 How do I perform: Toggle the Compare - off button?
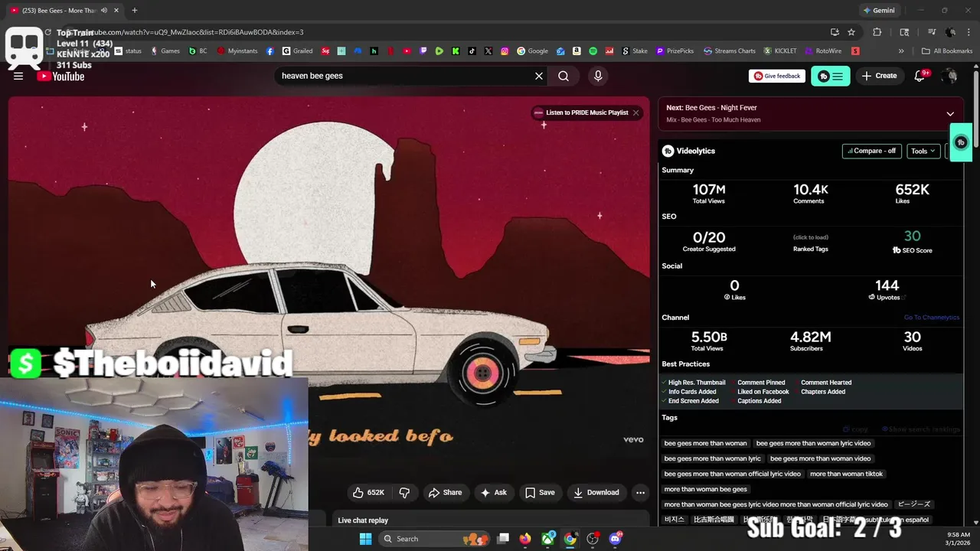872,151
